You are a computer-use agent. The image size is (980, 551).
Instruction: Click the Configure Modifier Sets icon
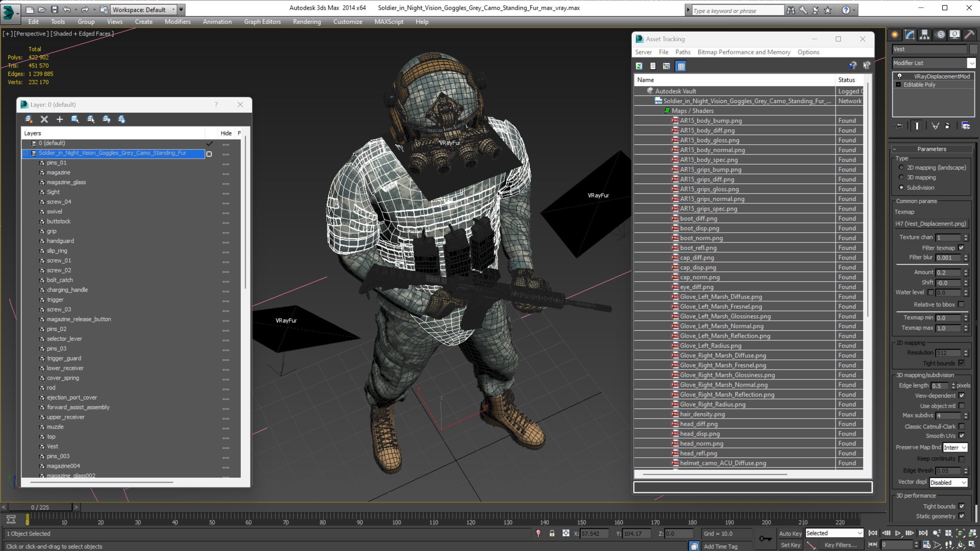tap(966, 126)
